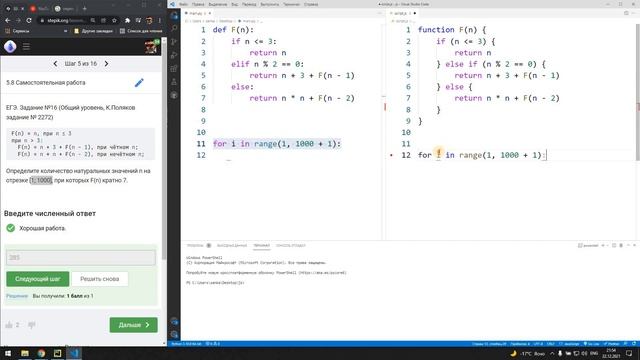
Task: Open the Терминал menu in VS Code
Action: pos(291,4)
